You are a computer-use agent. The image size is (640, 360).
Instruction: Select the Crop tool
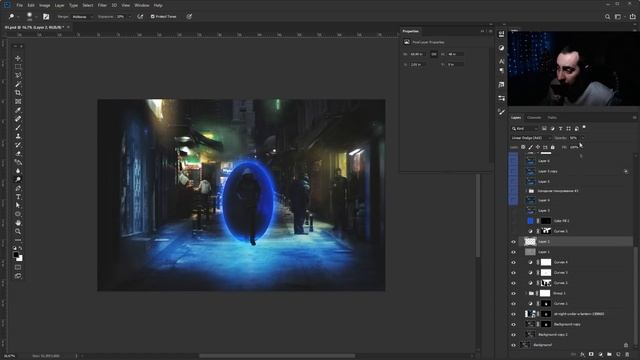(18, 93)
